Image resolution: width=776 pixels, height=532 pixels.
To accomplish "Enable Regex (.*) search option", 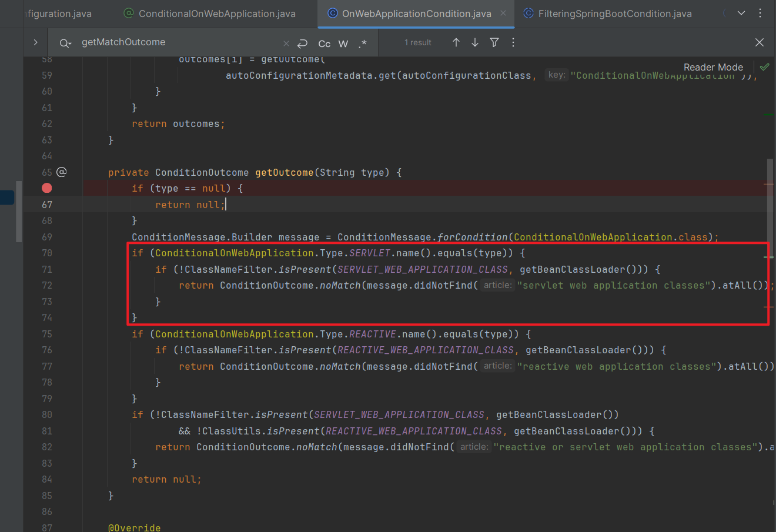I will (x=363, y=44).
